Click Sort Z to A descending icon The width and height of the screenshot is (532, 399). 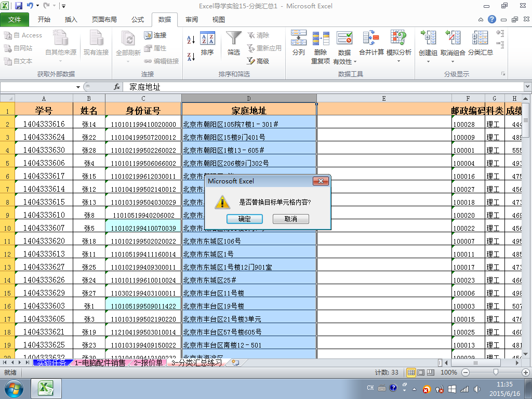tap(191, 57)
